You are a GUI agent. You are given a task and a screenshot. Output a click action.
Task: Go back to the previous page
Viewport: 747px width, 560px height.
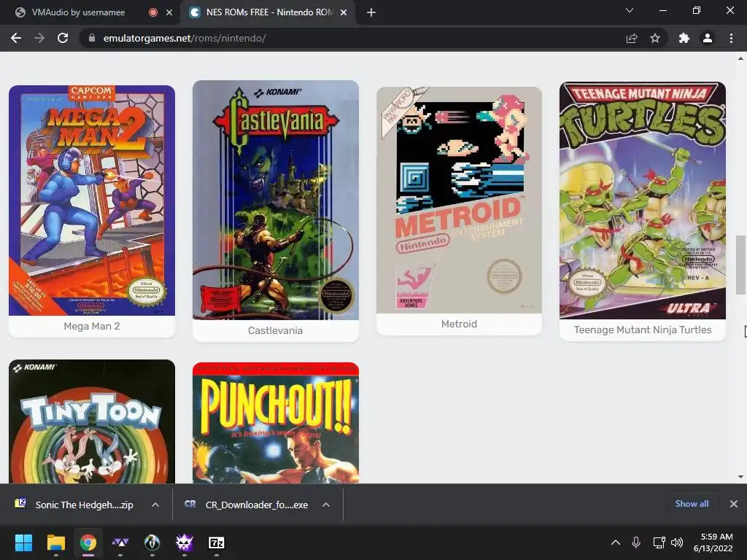(x=16, y=38)
